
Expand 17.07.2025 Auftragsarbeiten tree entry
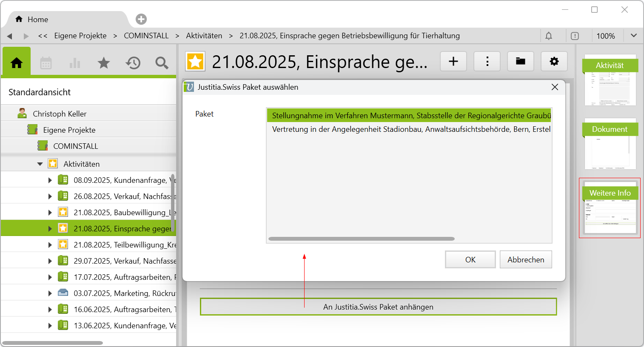[50, 277]
